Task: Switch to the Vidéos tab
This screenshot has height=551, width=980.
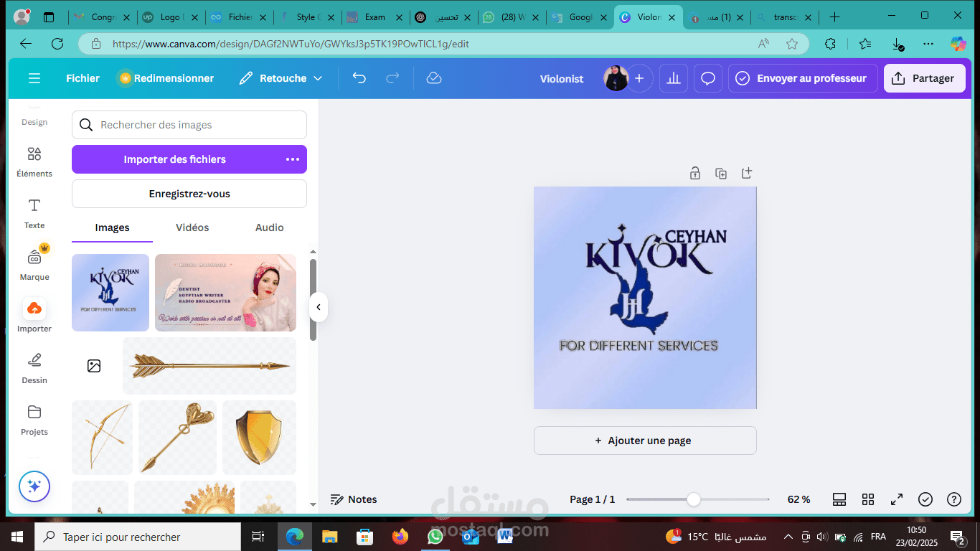Action: 192,227
